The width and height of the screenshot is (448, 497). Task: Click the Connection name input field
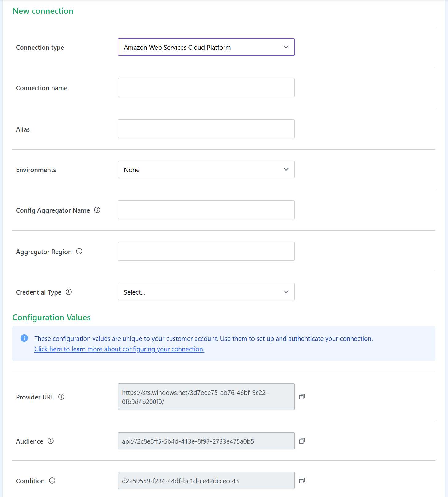point(206,87)
